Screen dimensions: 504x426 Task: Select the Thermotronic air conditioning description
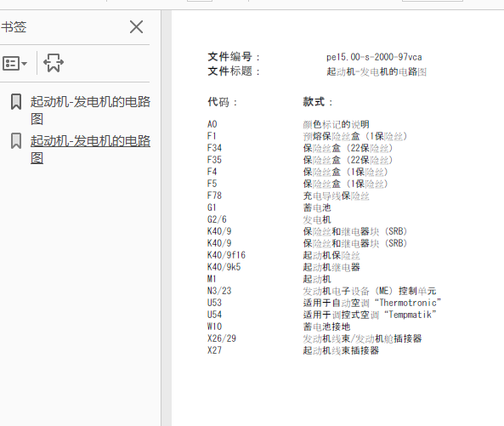pos(372,303)
